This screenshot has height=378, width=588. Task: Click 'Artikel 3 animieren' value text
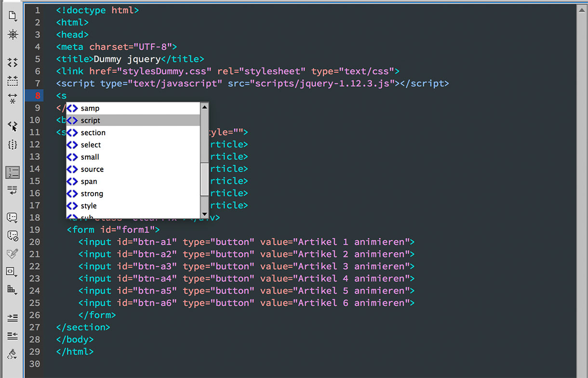coord(351,266)
